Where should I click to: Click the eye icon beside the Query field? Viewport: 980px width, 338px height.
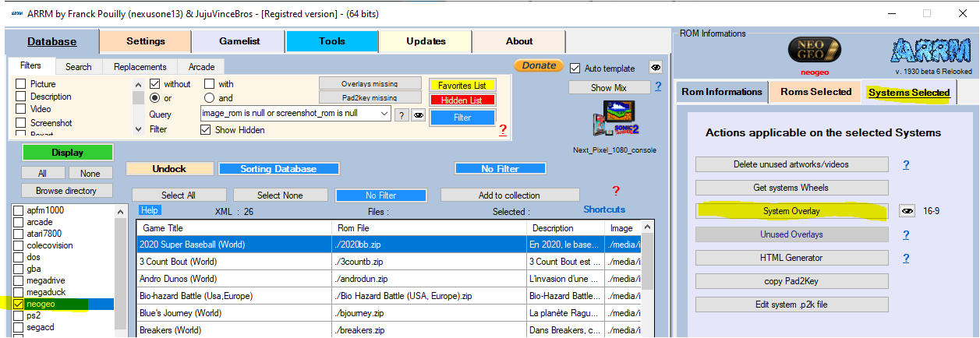(x=419, y=114)
